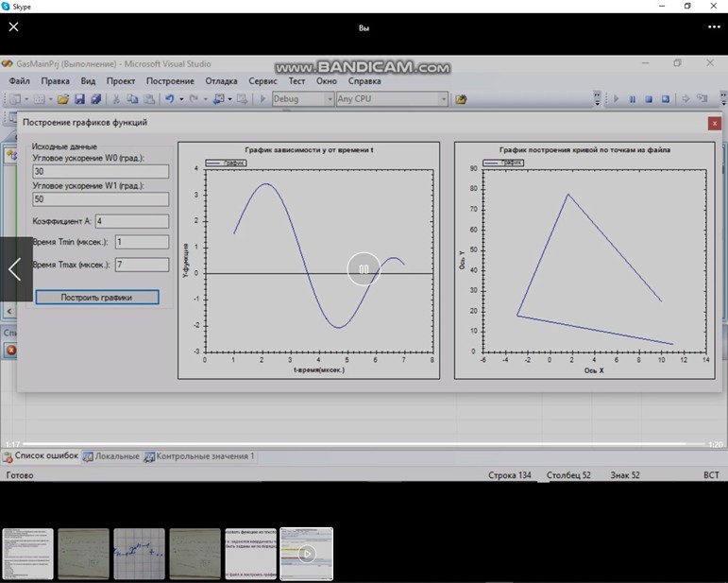Pause the video with the center pause button
The height and width of the screenshot is (583, 728).
coord(364,268)
